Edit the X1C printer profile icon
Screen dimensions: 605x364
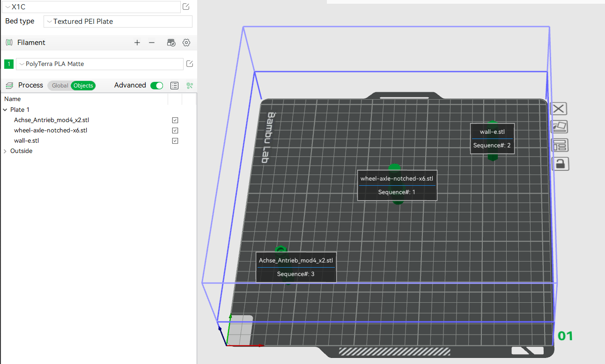click(x=185, y=7)
